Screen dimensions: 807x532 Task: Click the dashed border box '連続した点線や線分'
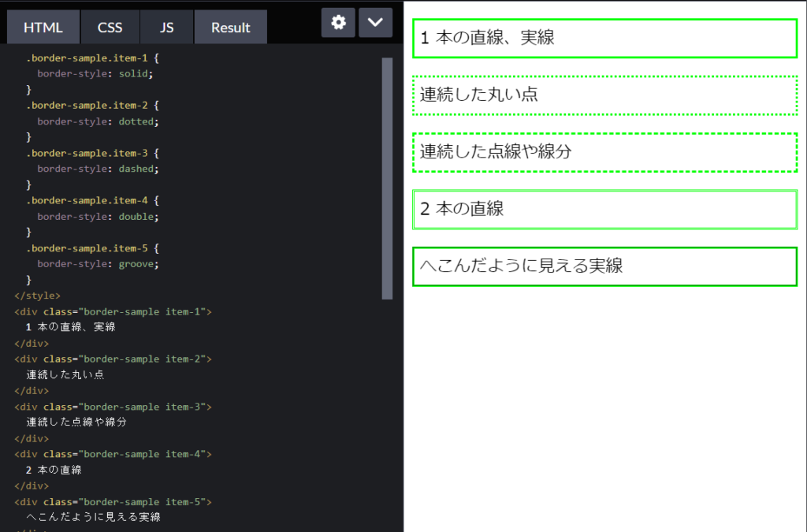click(x=604, y=152)
